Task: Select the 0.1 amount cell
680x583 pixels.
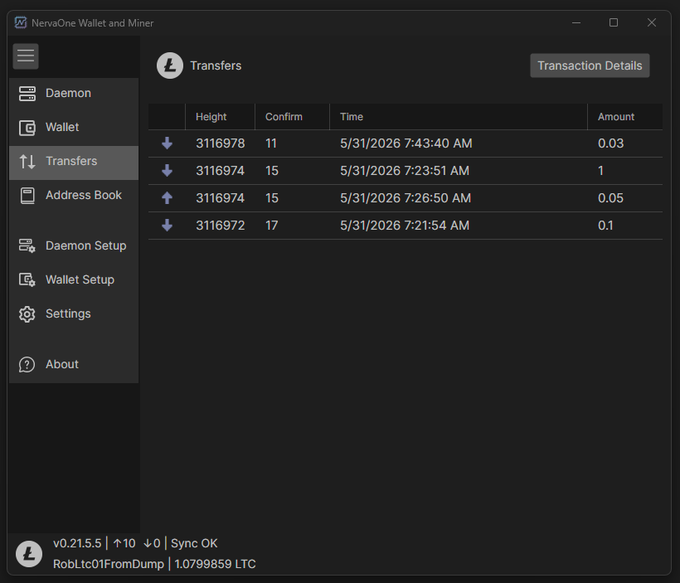Action: tap(605, 225)
